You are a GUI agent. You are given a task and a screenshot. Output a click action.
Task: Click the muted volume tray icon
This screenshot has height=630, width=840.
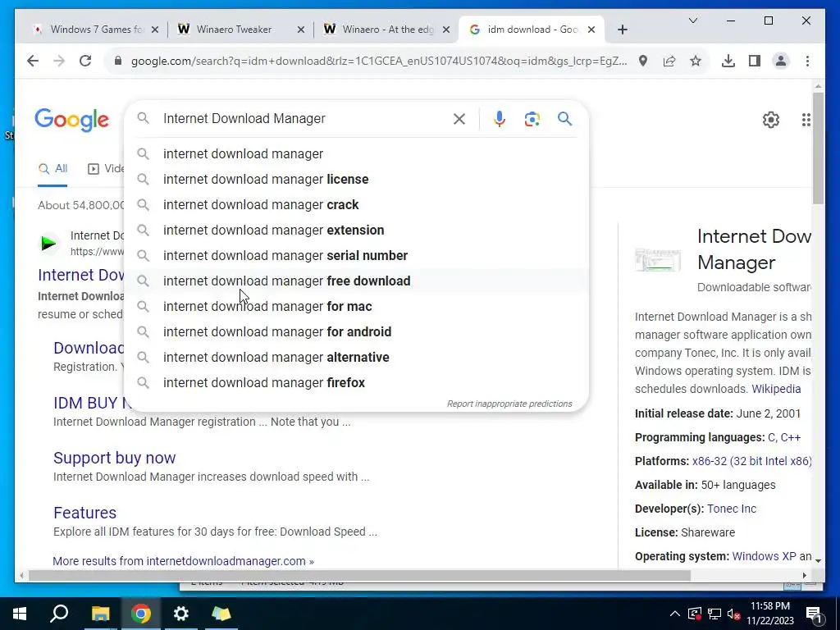click(734, 614)
